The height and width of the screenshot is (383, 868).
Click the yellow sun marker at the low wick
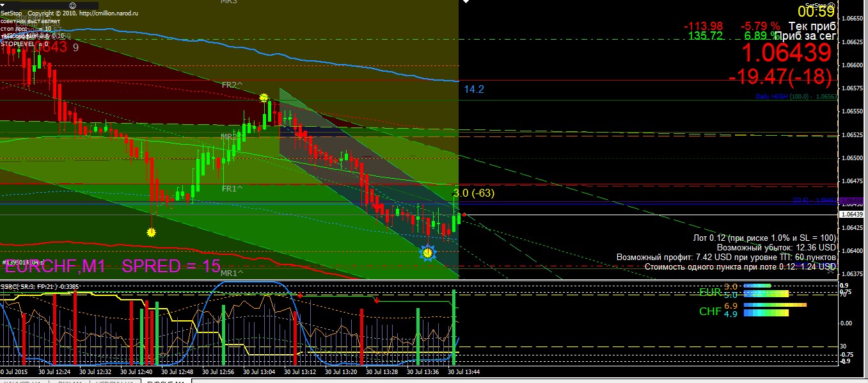point(152,232)
